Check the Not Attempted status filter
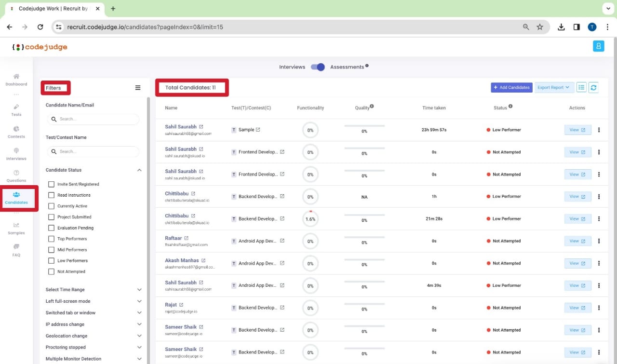This screenshot has width=617, height=364. pyautogui.click(x=51, y=271)
